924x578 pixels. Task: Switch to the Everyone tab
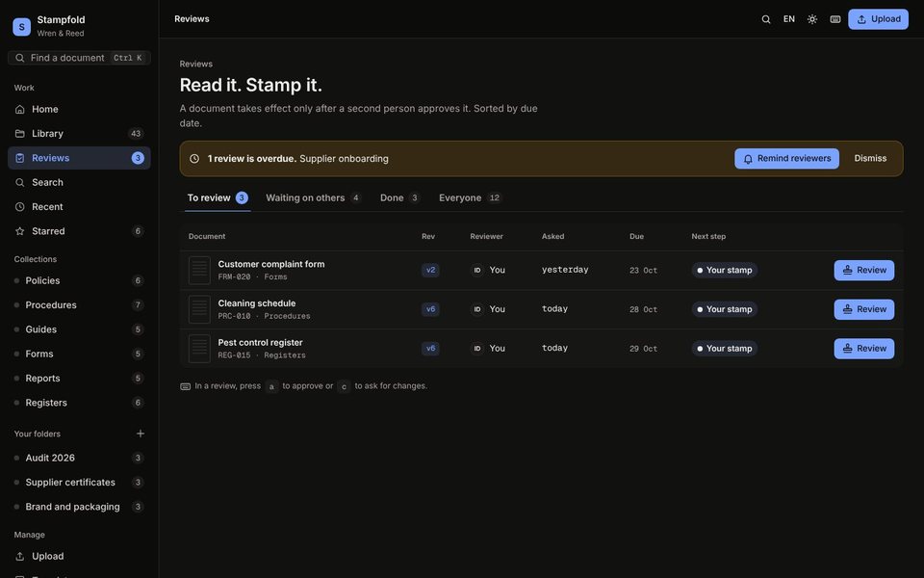(x=470, y=198)
